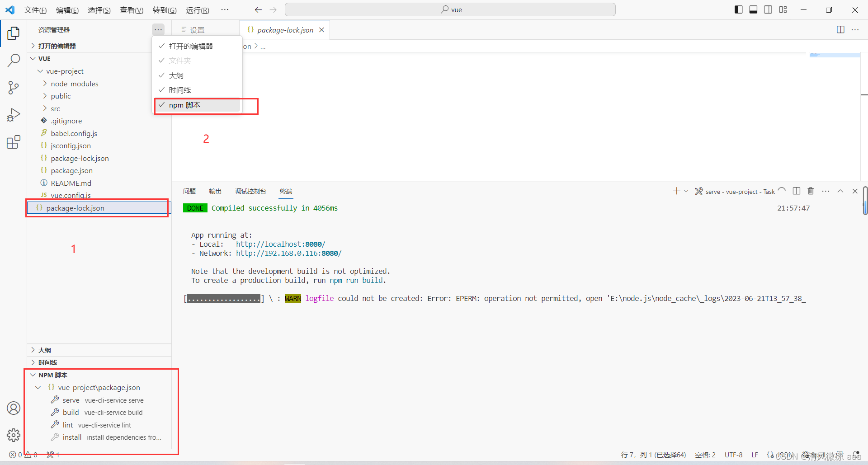Uncheck 打开的编辑器 in views menu
Viewport: 868px width, 465px height.
(x=197, y=46)
